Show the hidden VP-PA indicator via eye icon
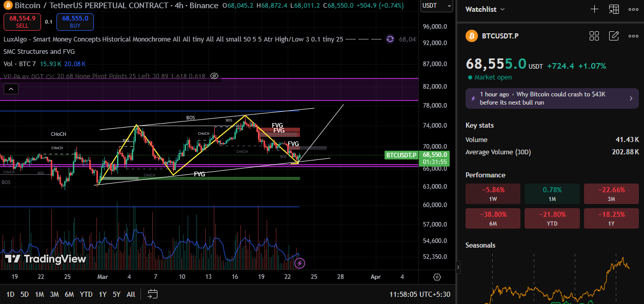The width and height of the screenshot is (644, 304). 215,76
